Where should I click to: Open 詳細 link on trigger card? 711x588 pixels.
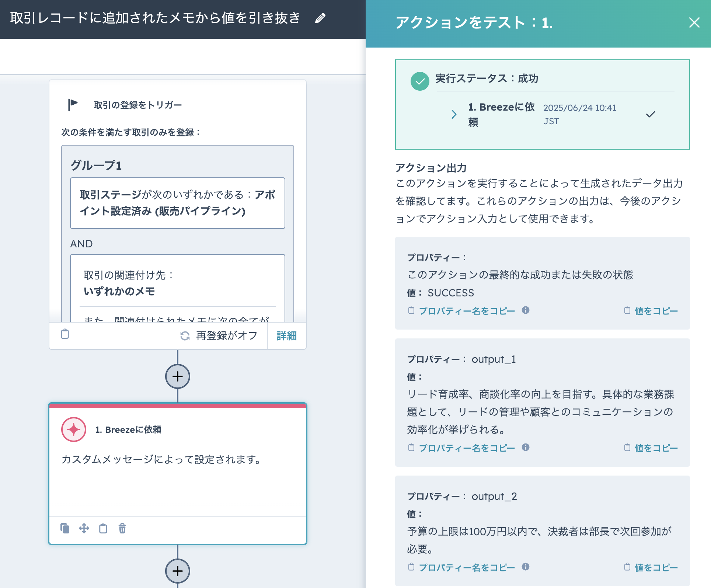(286, 336)
